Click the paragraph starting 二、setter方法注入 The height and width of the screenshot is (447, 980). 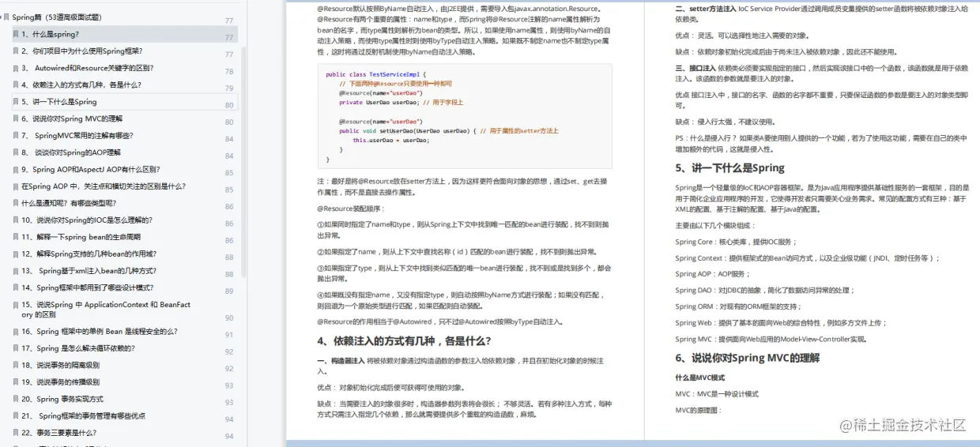[x=822, y=13]
